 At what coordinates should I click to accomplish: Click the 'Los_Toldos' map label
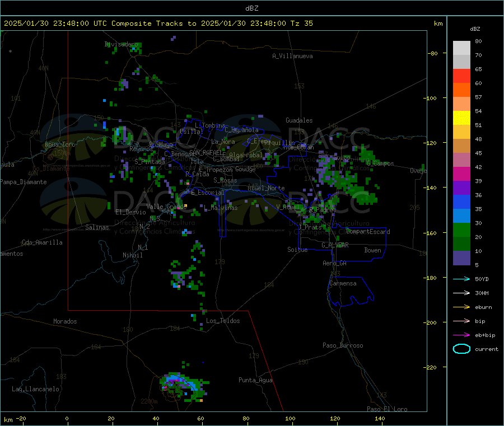[223, 321]
